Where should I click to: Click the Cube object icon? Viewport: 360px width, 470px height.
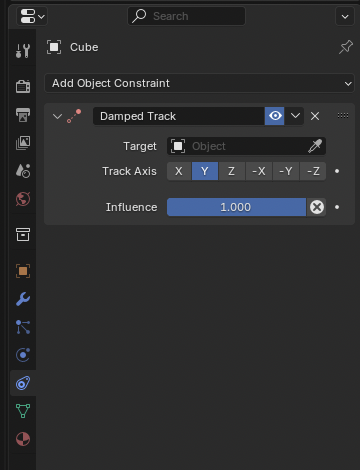[54, 47]
